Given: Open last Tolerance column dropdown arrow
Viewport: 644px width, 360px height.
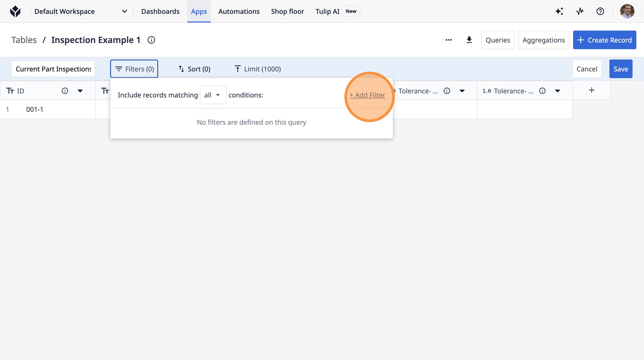Looking at the screenshot, I should [x=558, y=91].
